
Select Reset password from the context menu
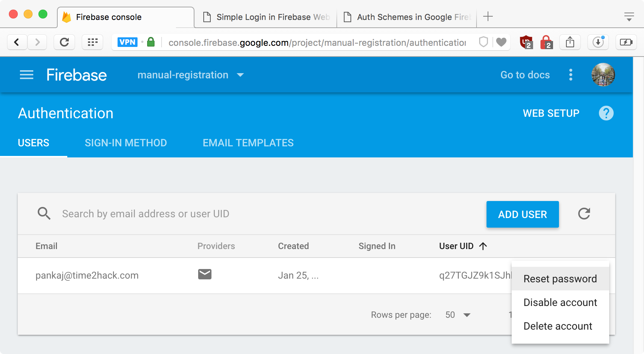coord(560,279)
